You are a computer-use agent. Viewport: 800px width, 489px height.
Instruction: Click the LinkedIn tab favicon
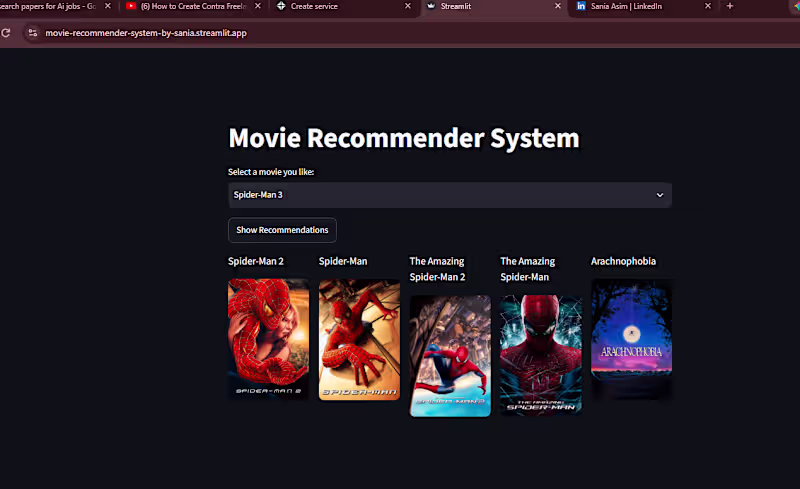[x=581, y=6]
